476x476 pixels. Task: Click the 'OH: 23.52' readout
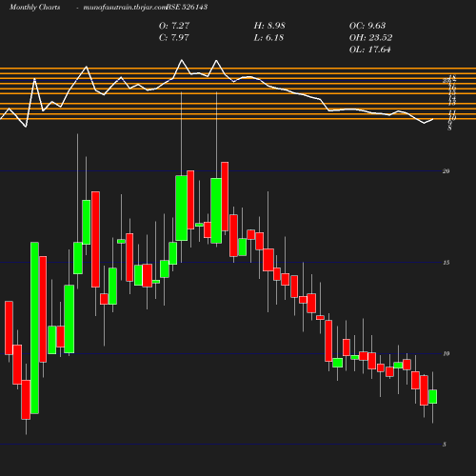(370, 37)
